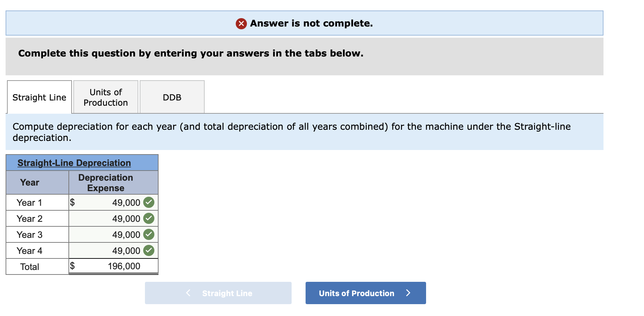Click the green checkmark beside Year 3
644x316 pixels.
tap(149, 234)
